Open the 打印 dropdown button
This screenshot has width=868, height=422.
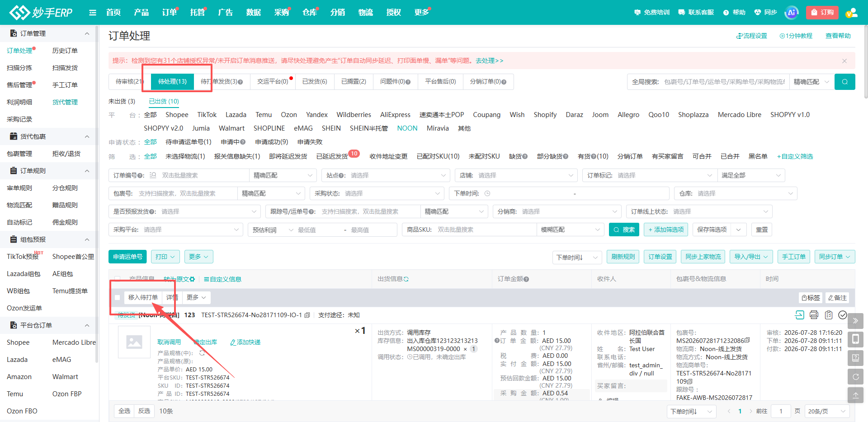click(165, 257)
